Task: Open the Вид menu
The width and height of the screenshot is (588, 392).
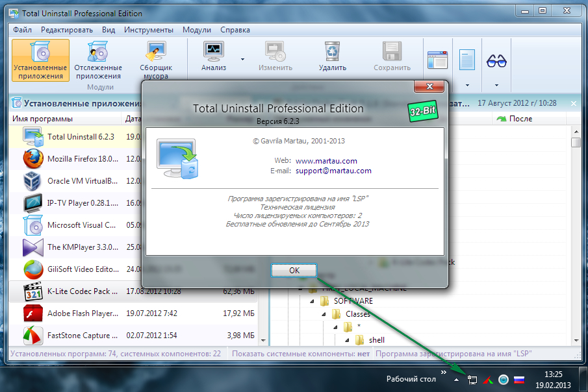Action: 109,30
